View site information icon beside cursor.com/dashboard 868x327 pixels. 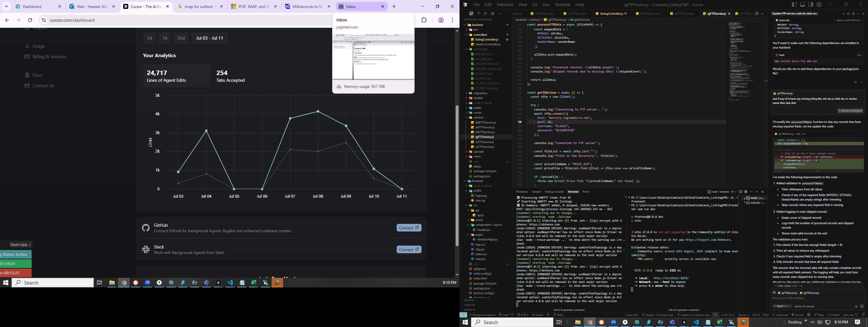[43, 20]
